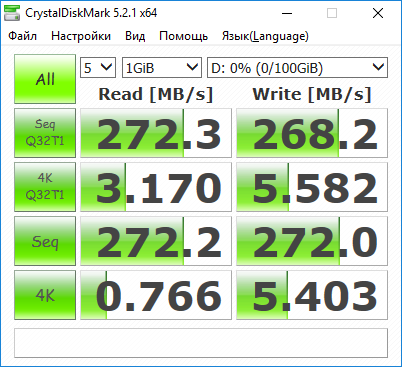Expand the test count dropdown showing 5
The image size is (402, 367).
coord(98,68)
